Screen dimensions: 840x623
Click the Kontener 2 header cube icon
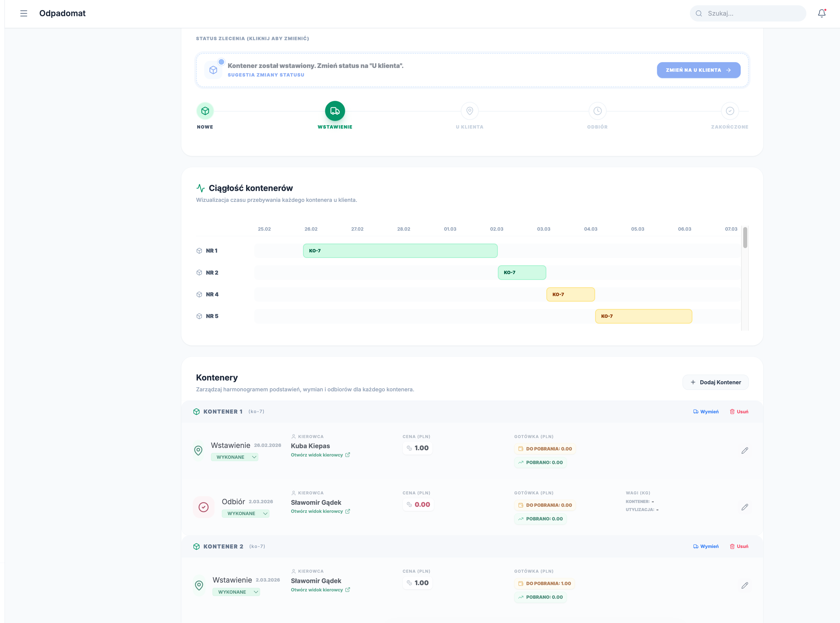click(x=196, y=546)
